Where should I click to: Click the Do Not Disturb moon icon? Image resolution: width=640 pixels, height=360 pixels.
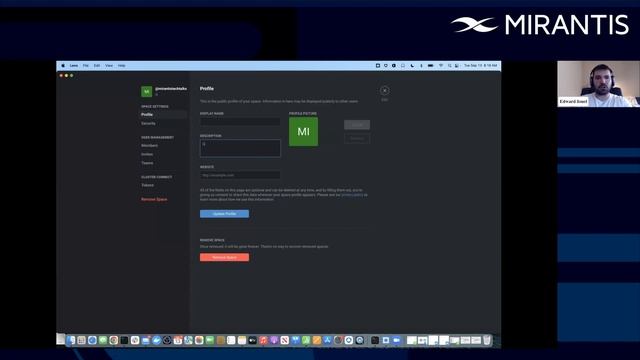[x=412, y=66]
